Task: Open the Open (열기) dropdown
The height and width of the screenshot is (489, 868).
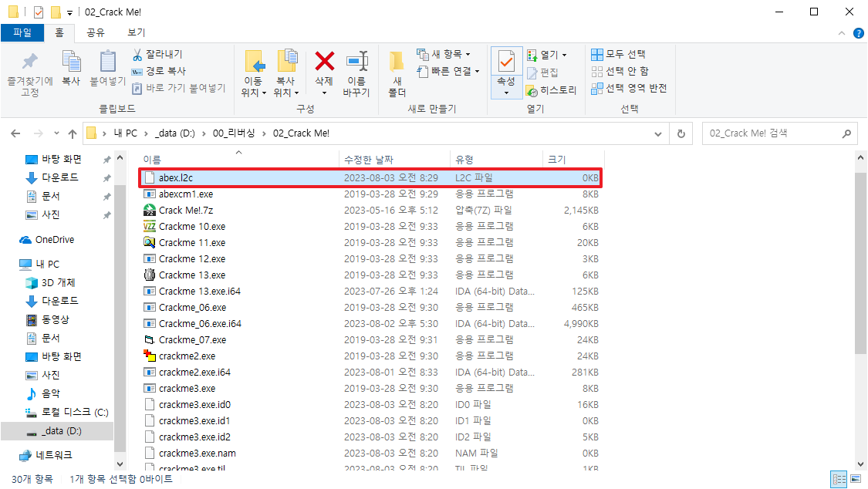Action: [547, 55]
